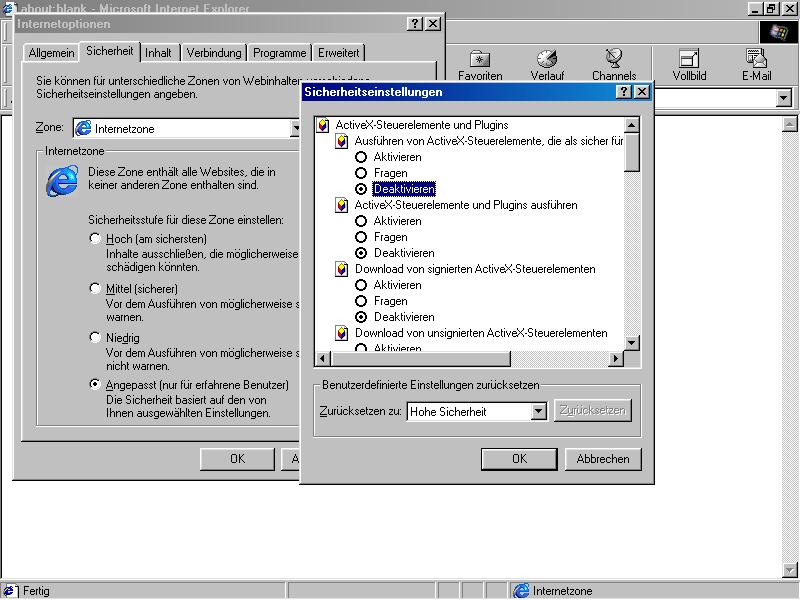Click Abbrechen in Sicherheitseinstellungen dialog
This screenshot has width=800, height=600.
tap(603, 459)
